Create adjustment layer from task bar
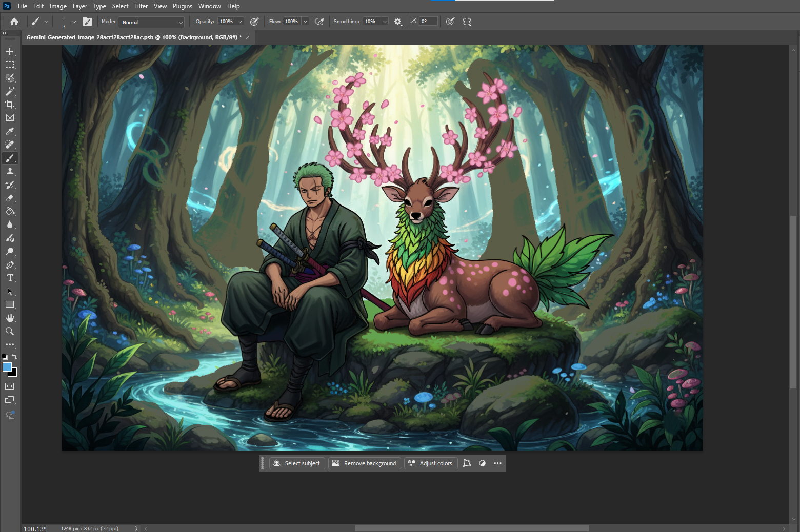This screenshot has width=800, height=532. (x=482, y=463)
